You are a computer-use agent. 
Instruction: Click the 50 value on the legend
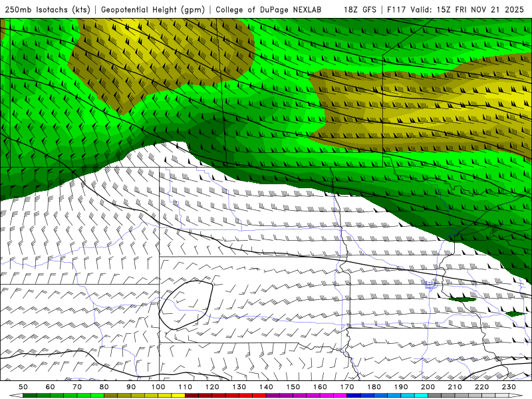(x=23, y=387)
